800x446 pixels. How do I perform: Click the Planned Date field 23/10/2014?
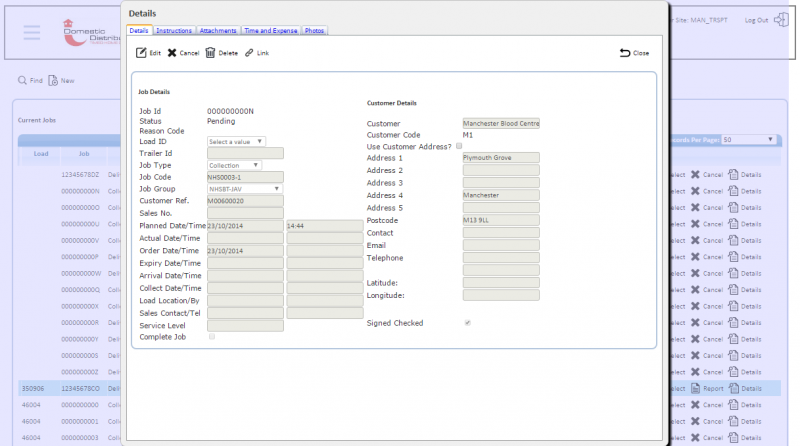(x=245, y=226)
